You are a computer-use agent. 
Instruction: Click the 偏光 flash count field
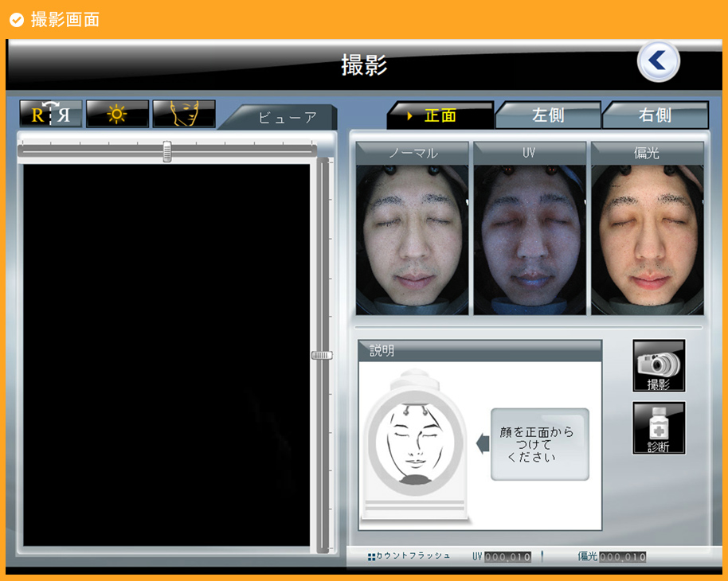[622, 557]
